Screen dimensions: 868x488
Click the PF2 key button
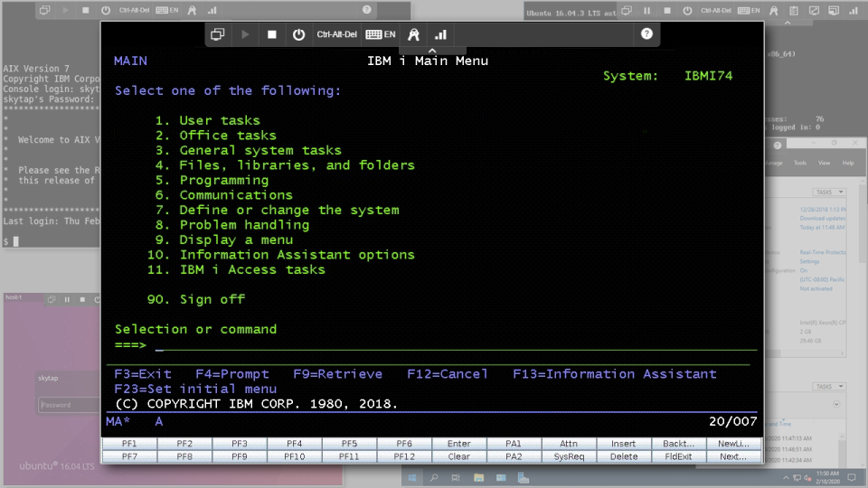coord(184,443)
